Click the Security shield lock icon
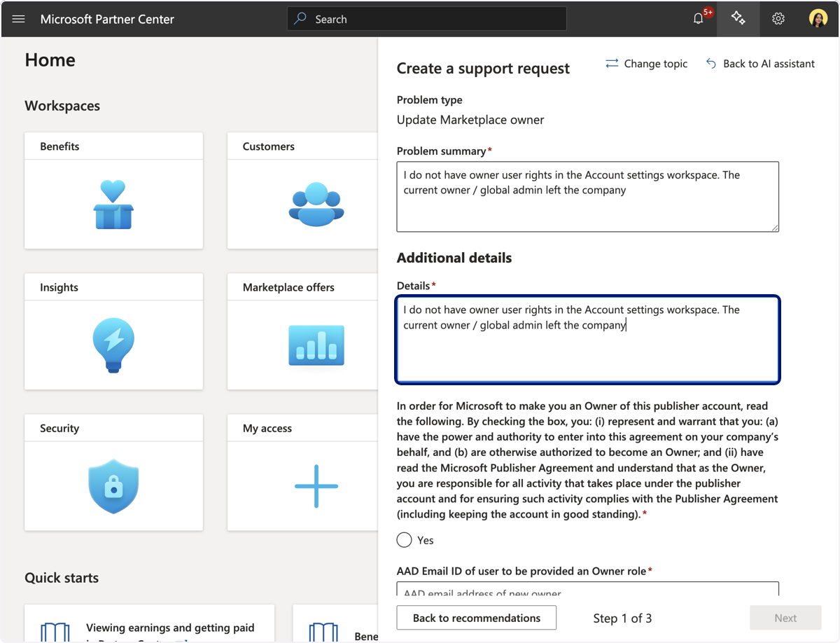 coord(113,486)
